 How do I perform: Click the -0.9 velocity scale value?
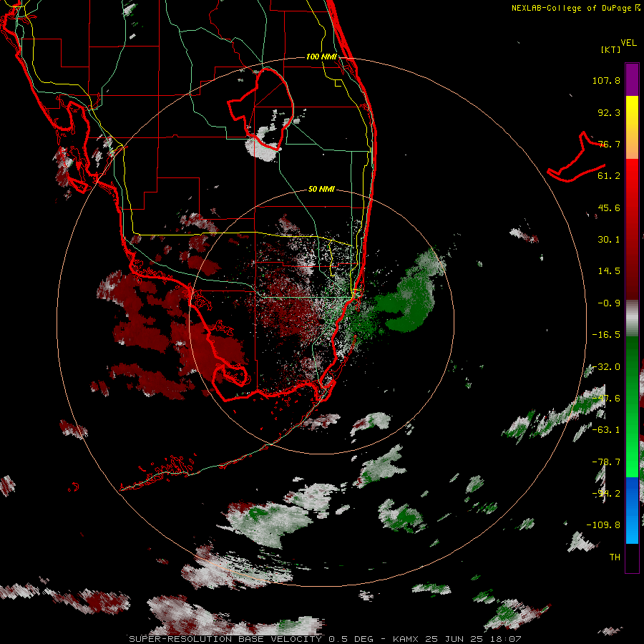click(x=609, y=303)
